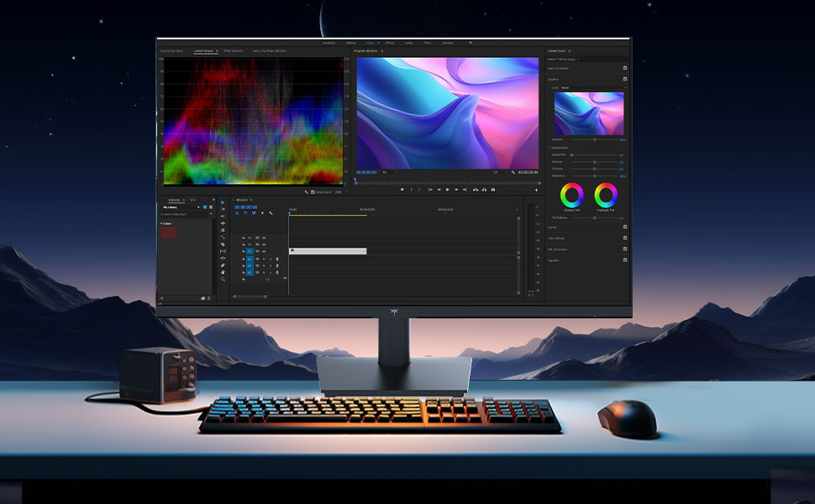Open the Effect Controls tab
This screenshot has height=504, width=815.
pyautogui.click(x=234, y=51)
